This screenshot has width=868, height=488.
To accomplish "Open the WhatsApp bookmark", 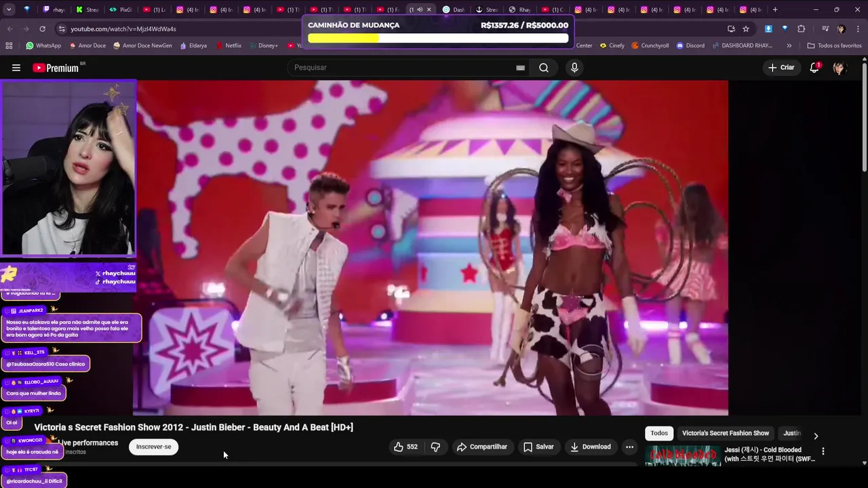I will point(43,45).
